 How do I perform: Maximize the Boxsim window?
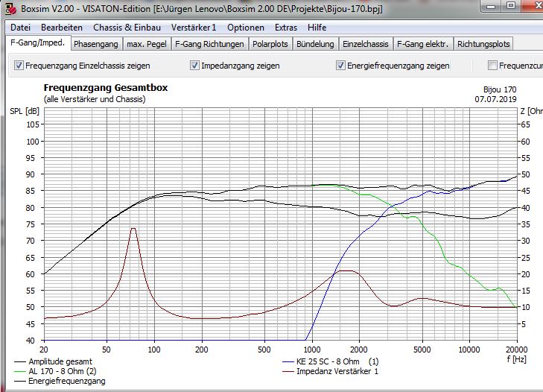510,6
